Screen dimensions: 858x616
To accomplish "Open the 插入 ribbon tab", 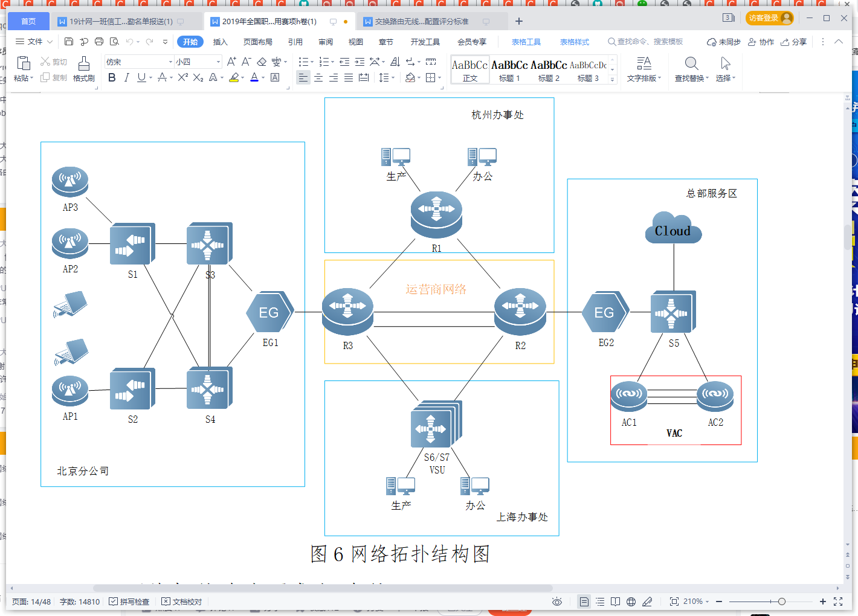I will 221,42.
